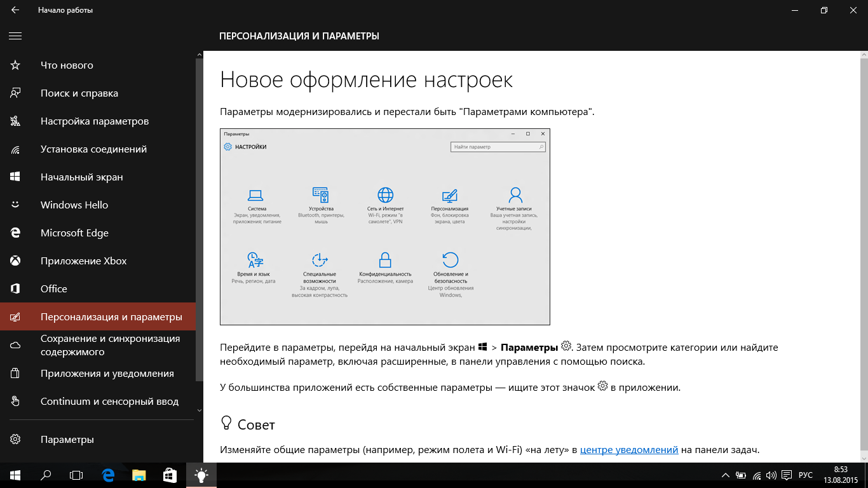Click the cloud icon beside Сохранение и синхронизация
Image resolution: width=868 pixels, height=488 pixels.
[x=15, y=345]
